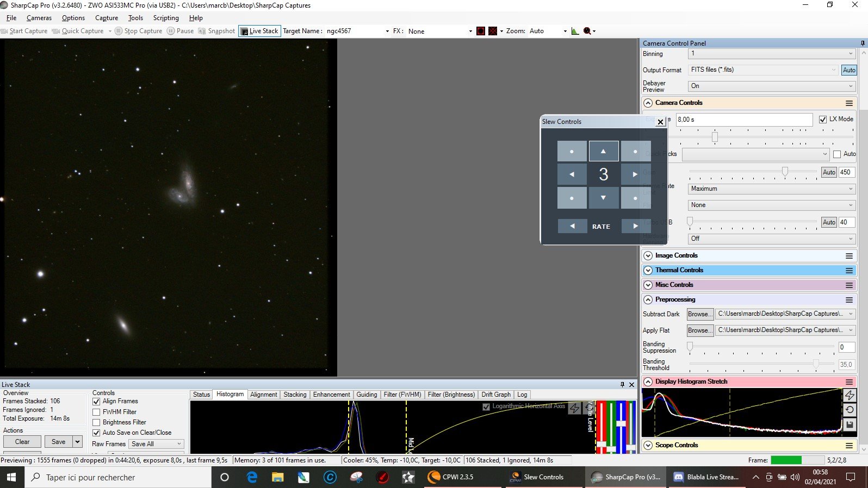Open the Debayer Preview dropdown
The width and height of the screenshot is (868, 488).
tap(772, 86)
